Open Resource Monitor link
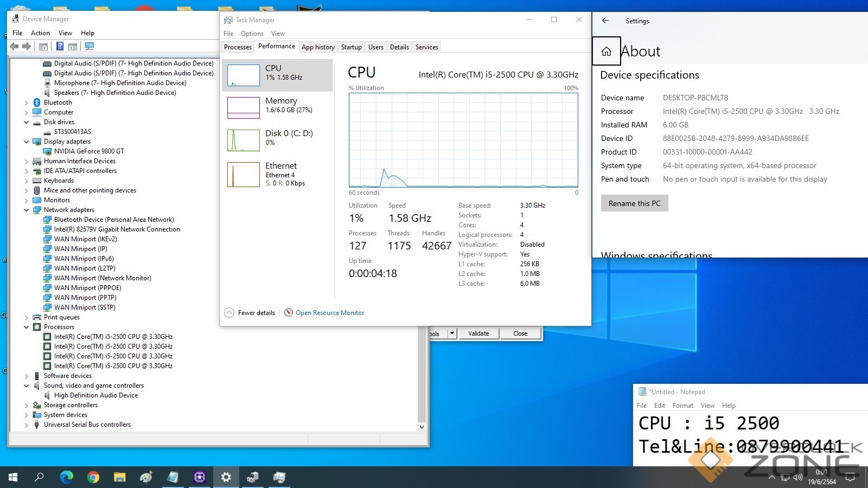The height and width of the screenshot is (488, 868). coord(329,313)
